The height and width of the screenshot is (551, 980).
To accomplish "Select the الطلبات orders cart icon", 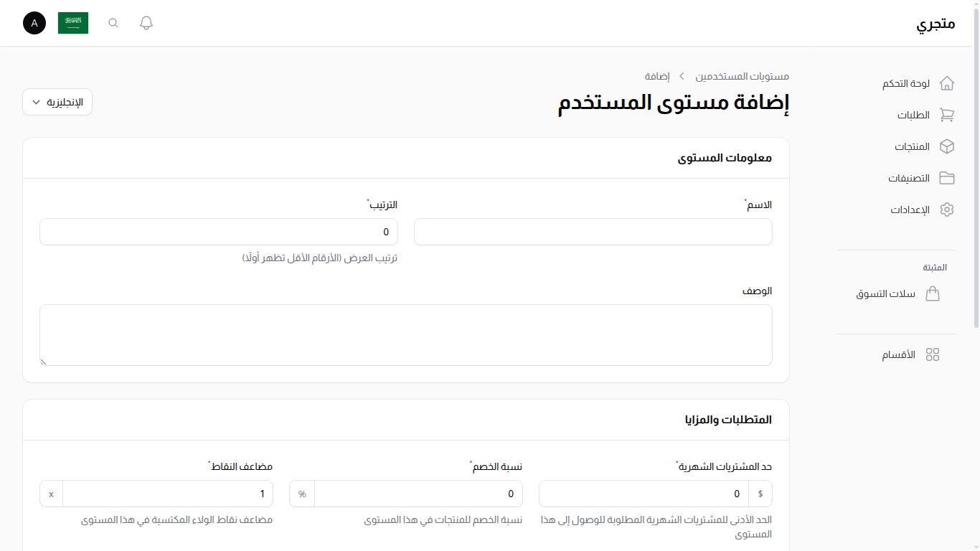I will coord(947,115).
